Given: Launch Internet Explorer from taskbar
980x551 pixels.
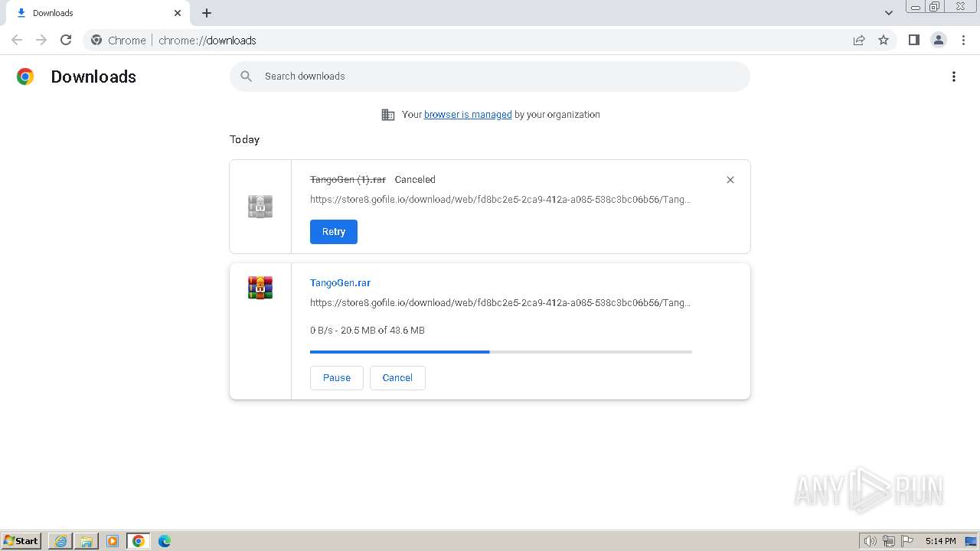Looking at the screenshot, I should pyautogui.click(x=60, y=541).
